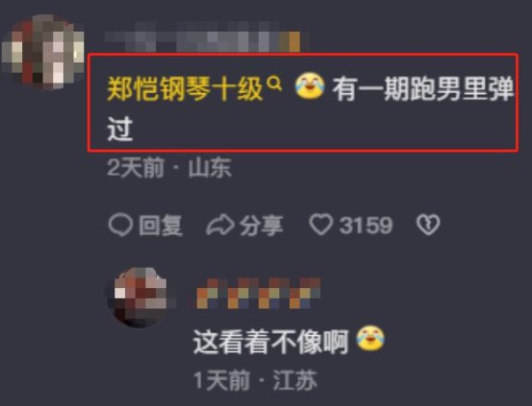Dislike comment with broken heart icon
The image size is (532, 406).
(428, 224)
